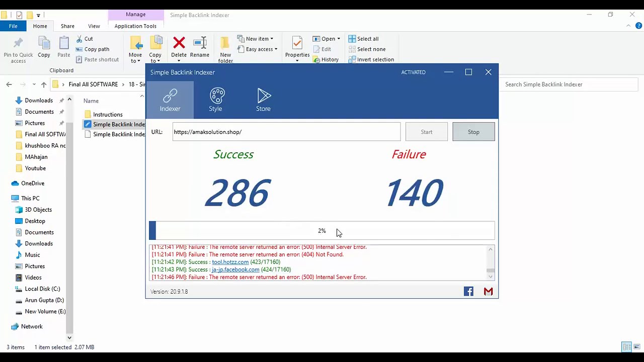Open the File menu tab

coord(13,26)
